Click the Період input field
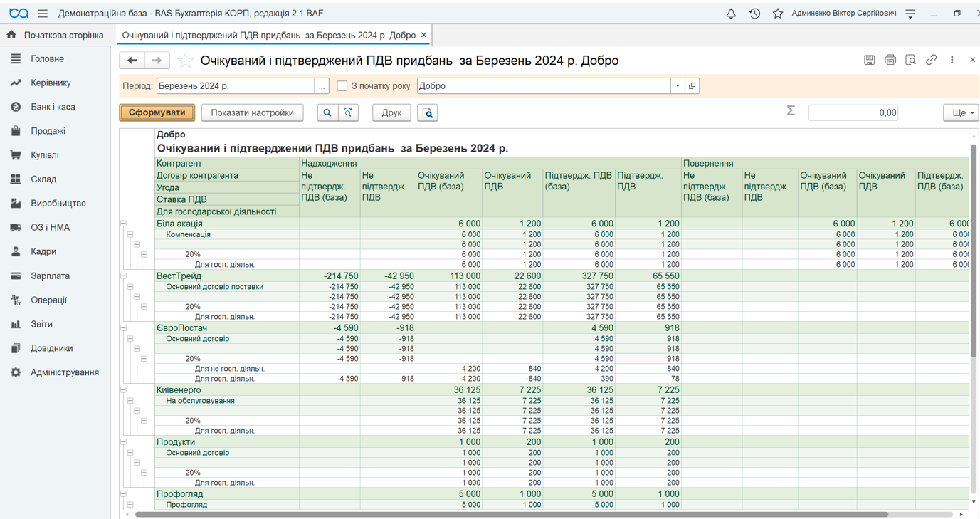The image size is (980, 519). pos(236,86)
